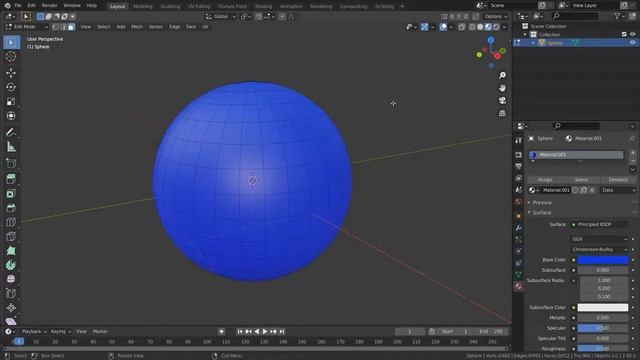Viewport: 640px width, 360px height.
Task: Select the Poly Build tool
Action: point(11,251)
